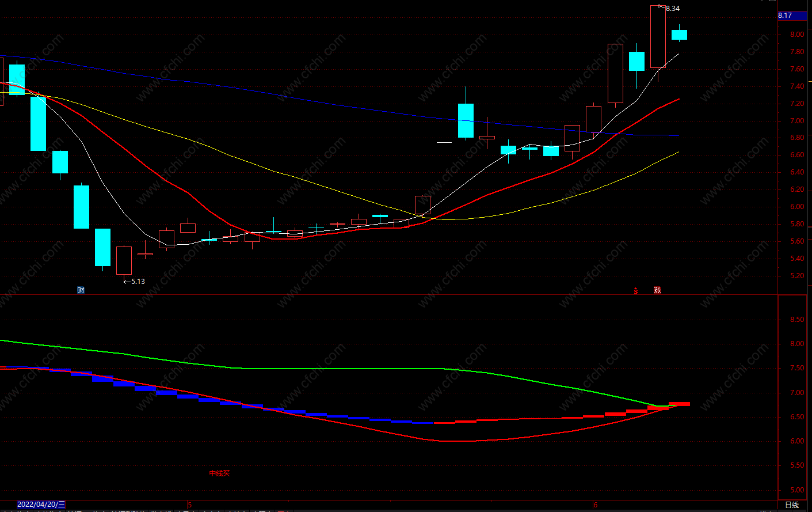Screen dimensions: 812x512
Task: Click the 8.34 high price label
Action: point(672,9)
